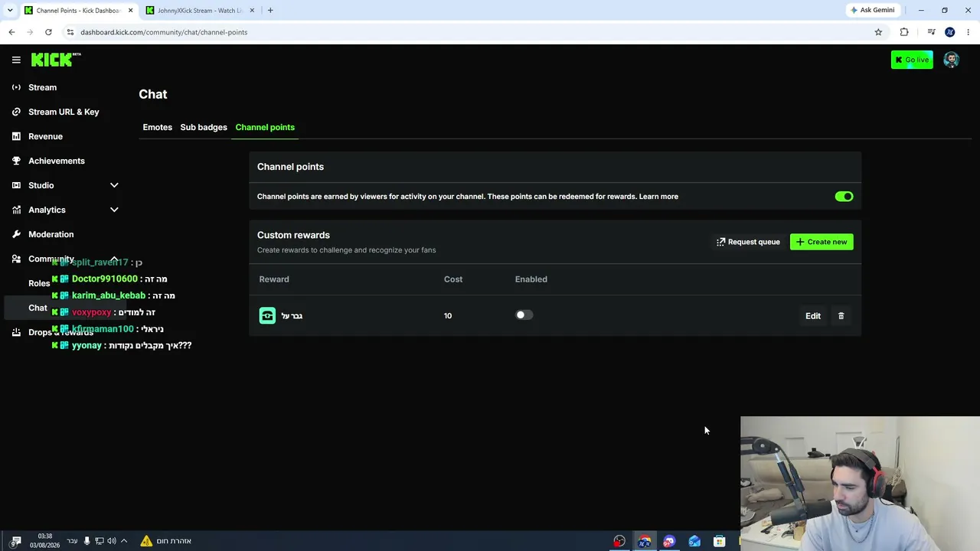Follow the Learn more link

click(658, 197)
